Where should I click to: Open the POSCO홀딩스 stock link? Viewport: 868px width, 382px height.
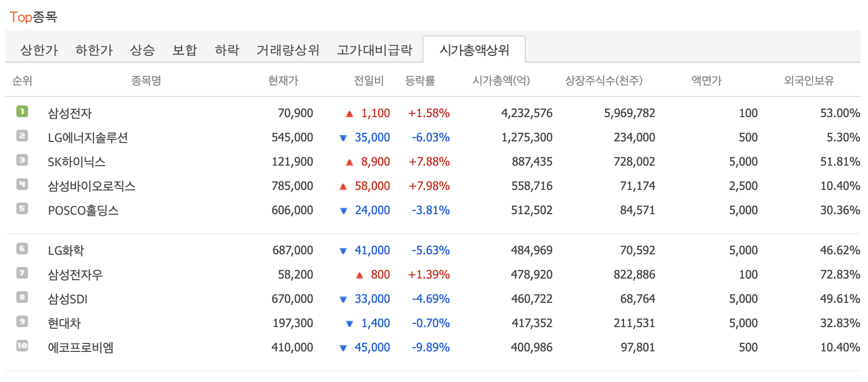coord(83,211)
